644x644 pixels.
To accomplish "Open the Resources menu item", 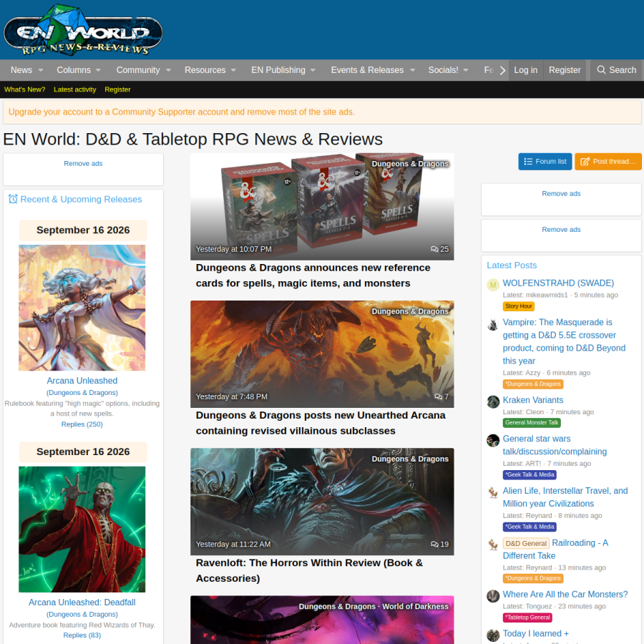I will (x=205, y=70).
